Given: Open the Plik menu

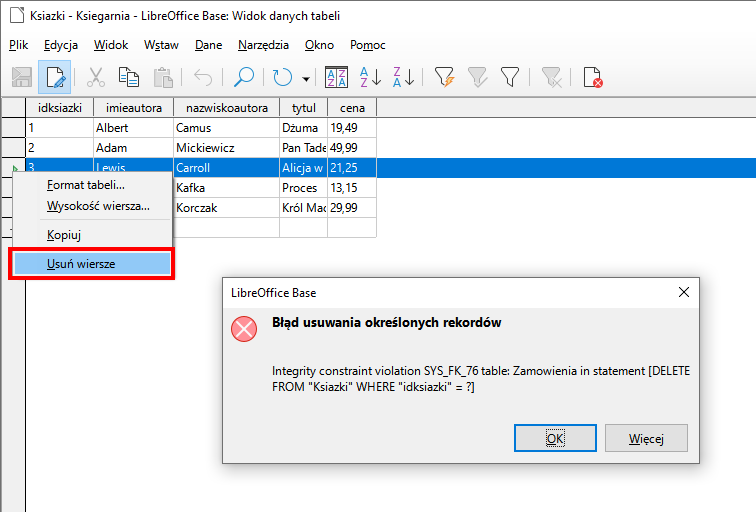Looking at the screenshot, I should [18, 45].
